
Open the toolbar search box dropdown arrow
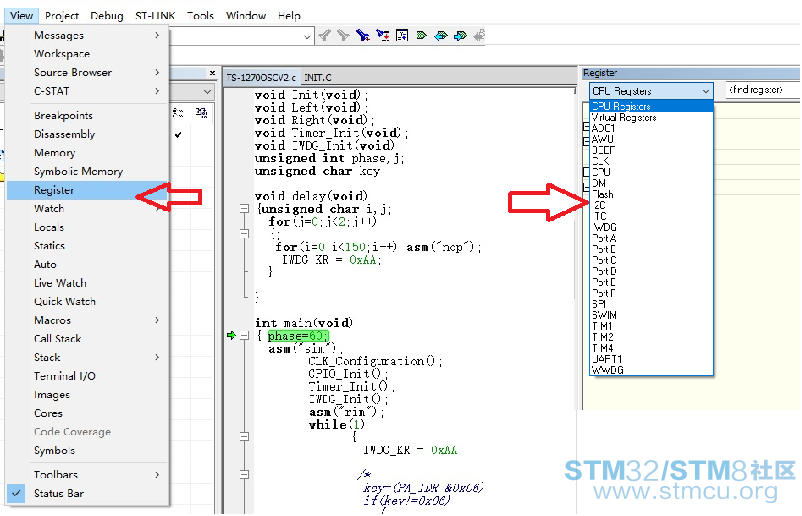click(x=307, y=37)
